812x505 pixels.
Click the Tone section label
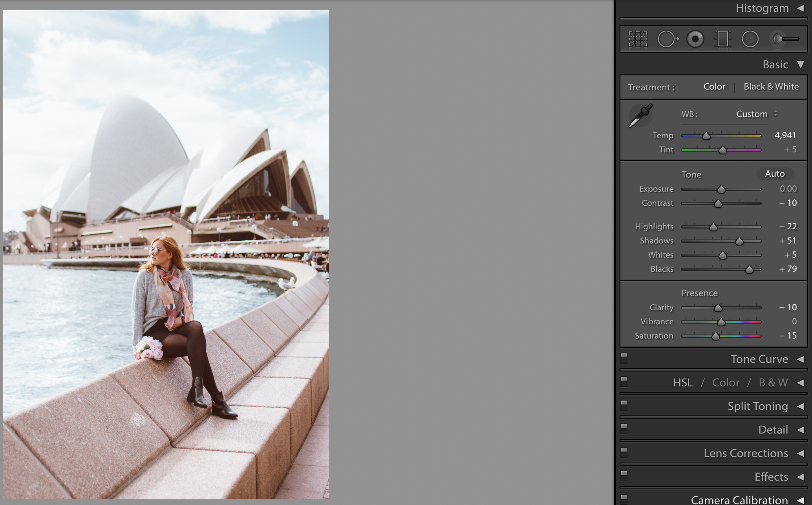click(x=691, y=175)
